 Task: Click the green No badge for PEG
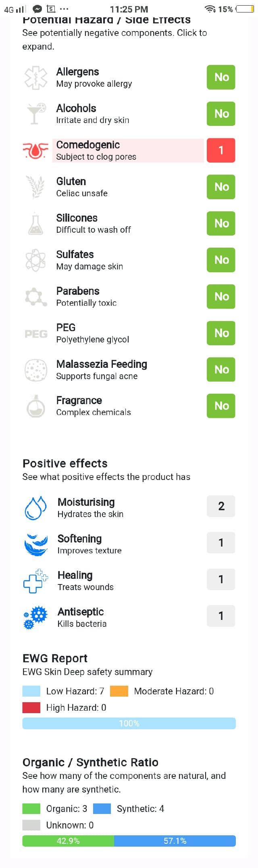221,333
